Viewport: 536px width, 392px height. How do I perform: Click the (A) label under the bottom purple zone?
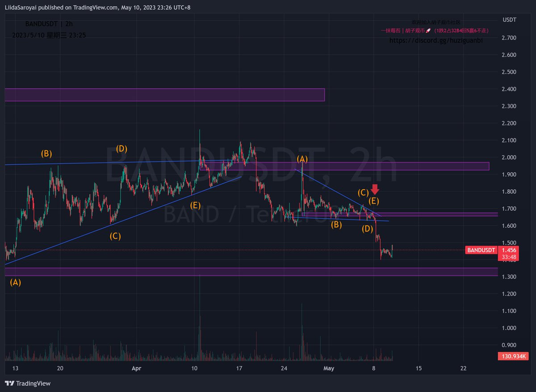(16, 282)
